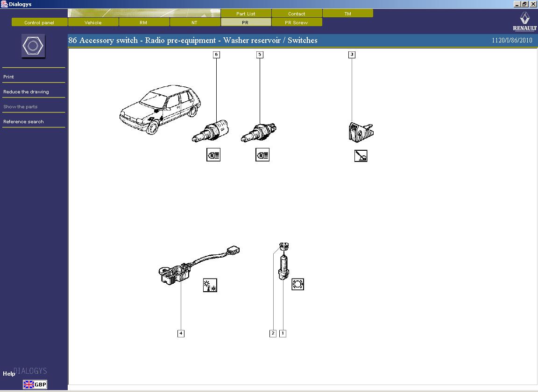Open the NT tab

coord(195,22)
